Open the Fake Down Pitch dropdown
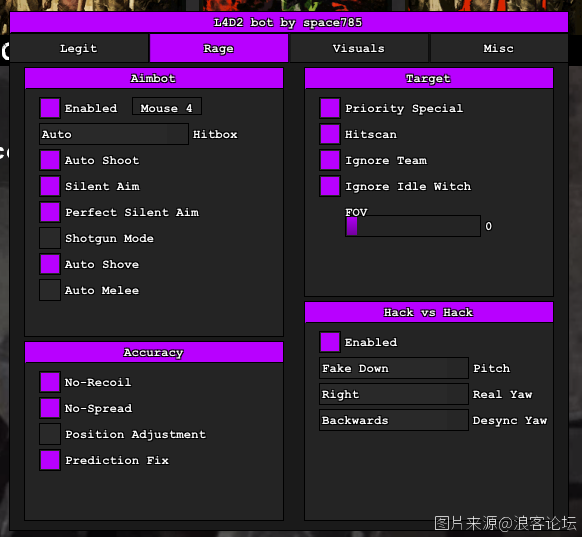 pyautogui.click(x=394, y=368)
